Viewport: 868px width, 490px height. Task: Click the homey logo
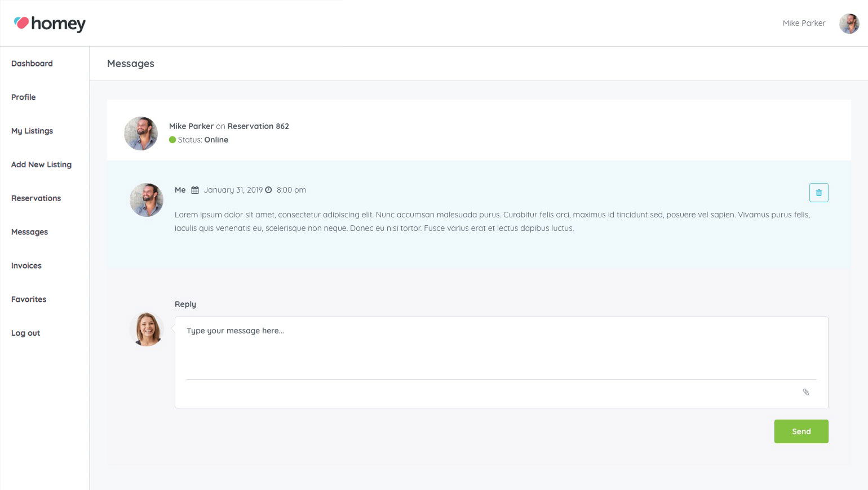pos(50,24)
